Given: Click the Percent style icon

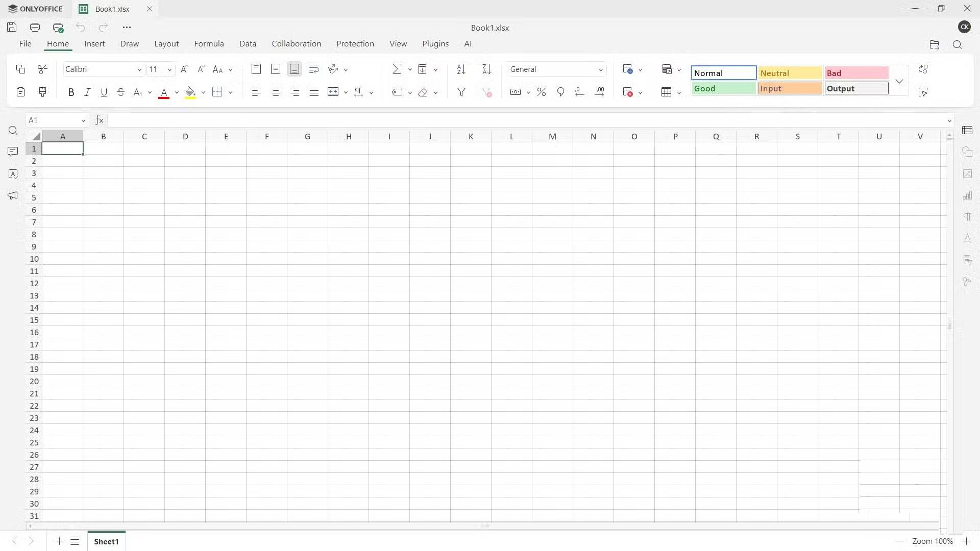Looking at the screenshot, I should pos(542,92).
